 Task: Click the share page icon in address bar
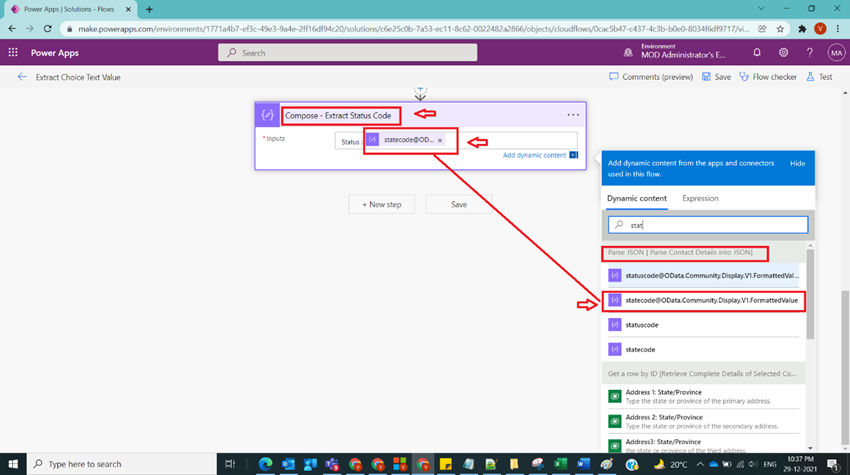click(x=762, y=29)
